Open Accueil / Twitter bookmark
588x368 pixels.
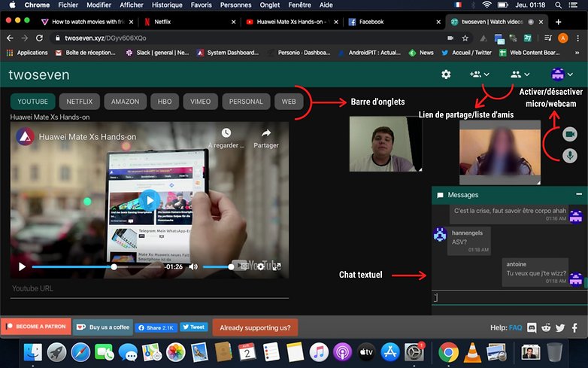(x=466, y=53)
